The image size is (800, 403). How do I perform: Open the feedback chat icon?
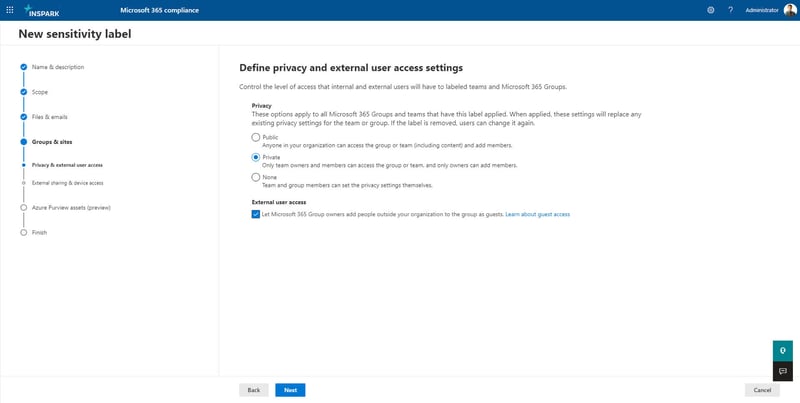click(x=783, y=371)
